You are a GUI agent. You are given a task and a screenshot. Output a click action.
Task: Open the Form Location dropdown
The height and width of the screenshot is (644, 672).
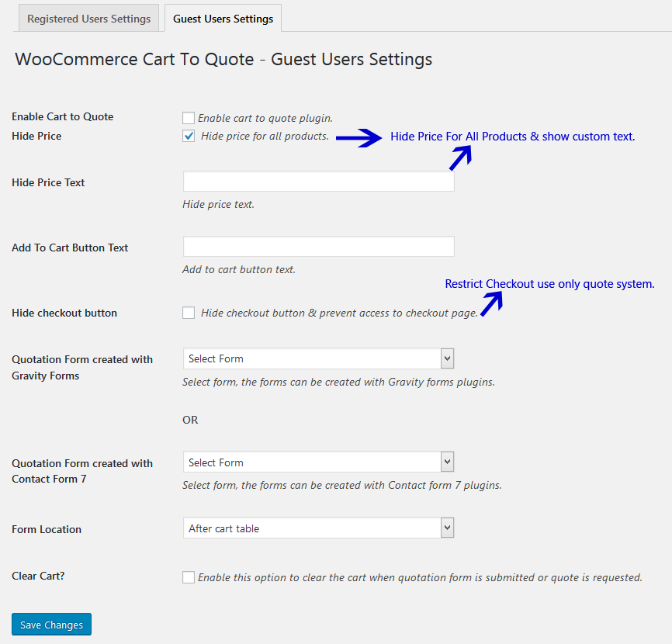(312, 528)
